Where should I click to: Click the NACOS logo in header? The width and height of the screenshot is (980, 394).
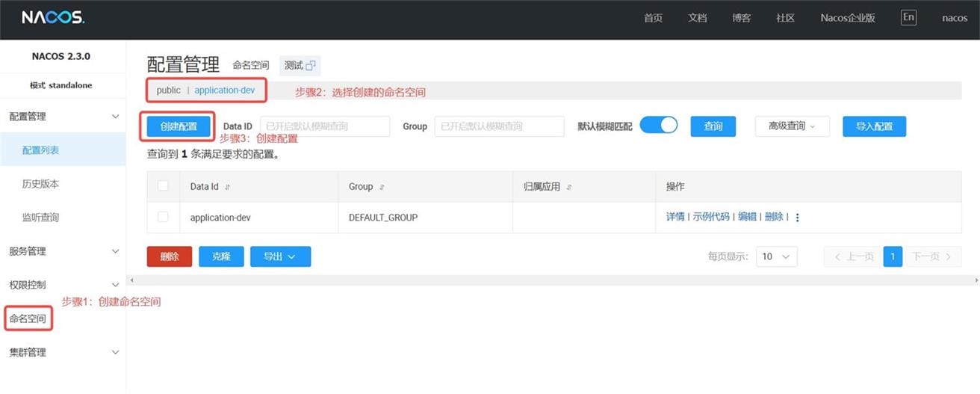pos(52,18)
